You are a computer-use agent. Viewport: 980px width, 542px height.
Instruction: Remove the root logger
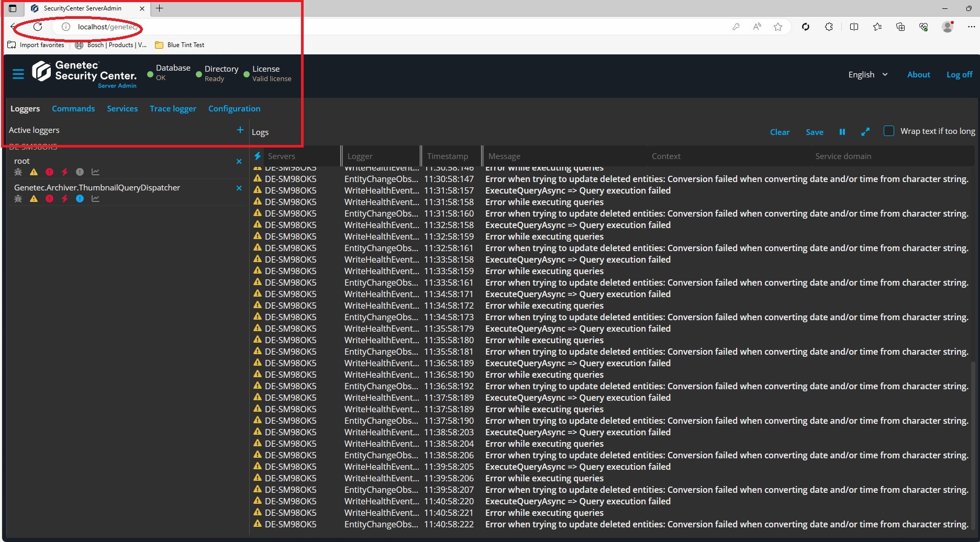[239, 161]
